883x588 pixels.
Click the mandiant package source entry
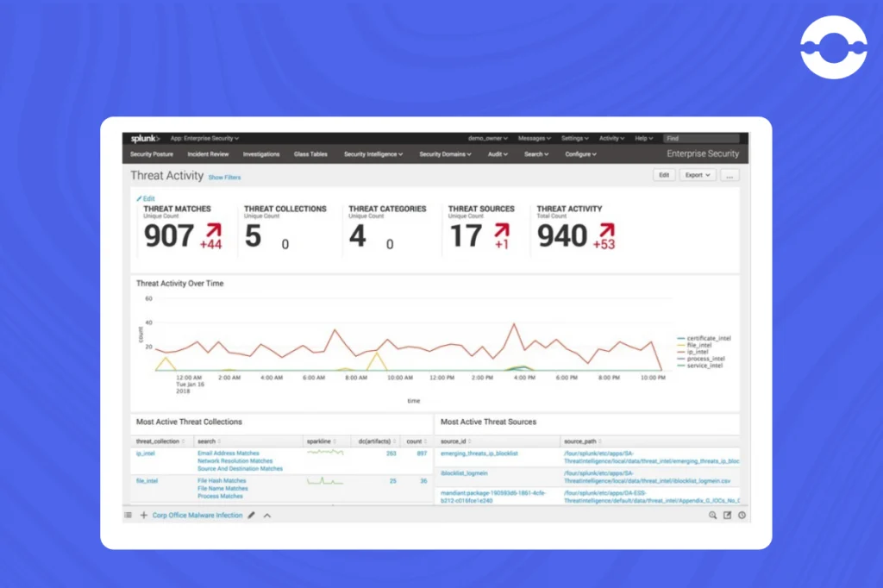click(x=493, y=497)
